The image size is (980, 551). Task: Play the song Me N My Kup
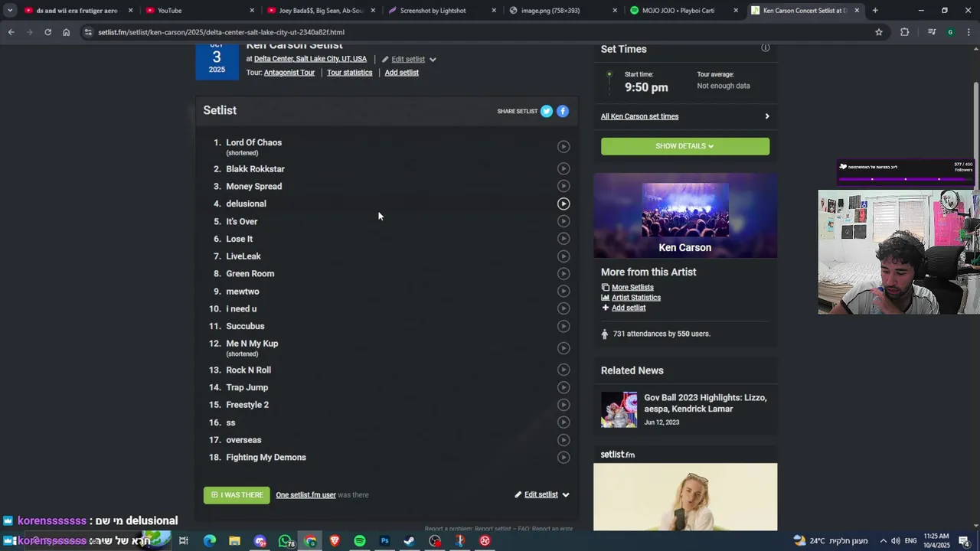(x=563, y=348)
